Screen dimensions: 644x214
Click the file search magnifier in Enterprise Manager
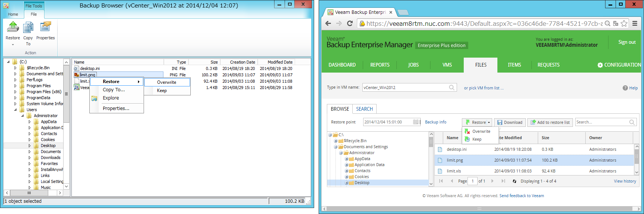[632, 122]
